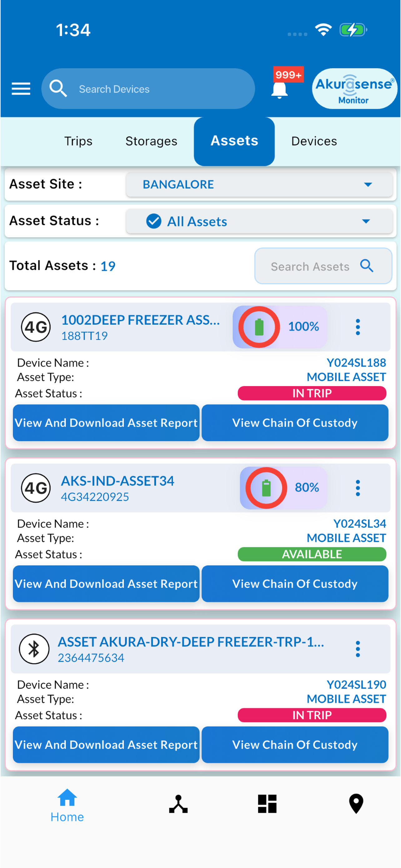The height and width of the screenshot is (868, 401).
Task: Tap Total Assets count 19
Action: [x=108, y=266]
